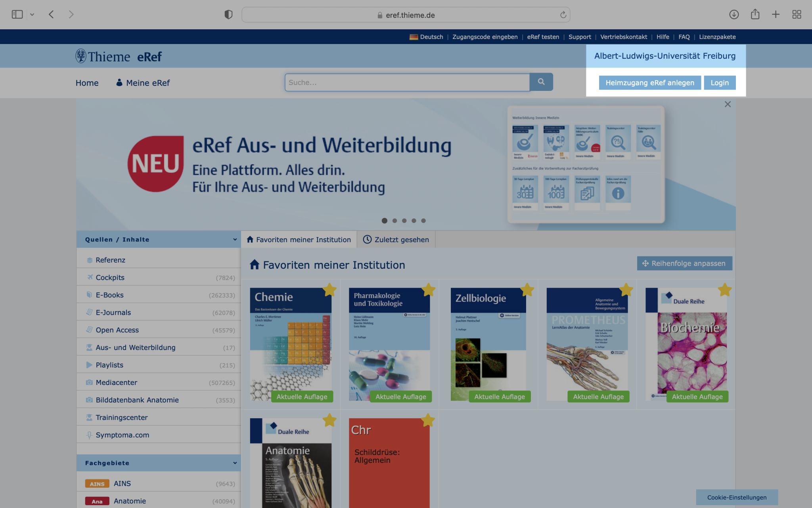Select the E-Books sidebar icon
The image size is (812, 508).
pos(89,294)
